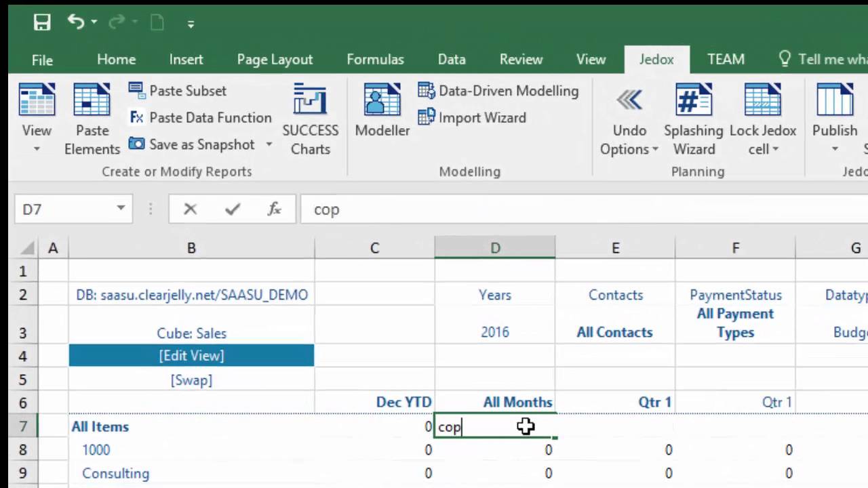Open the Page Layout tab
Viewport: 868px width, 488px height.
click(x=275, y=60)
